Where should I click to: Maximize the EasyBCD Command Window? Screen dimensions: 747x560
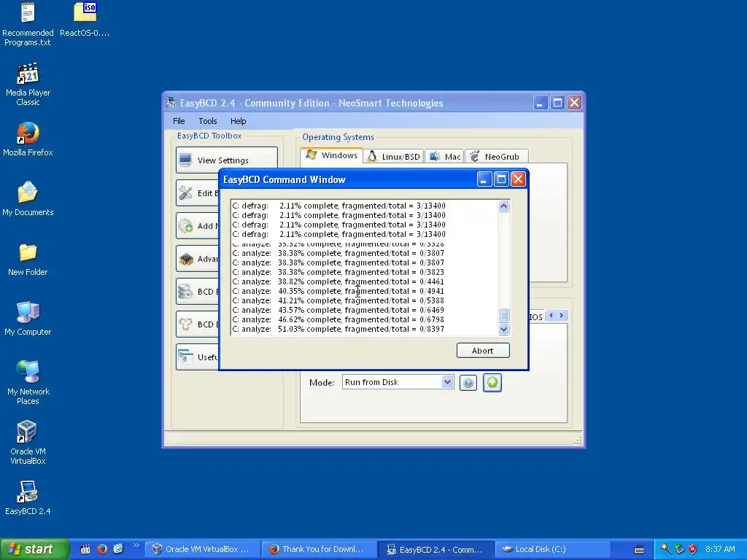coord(501,179)
